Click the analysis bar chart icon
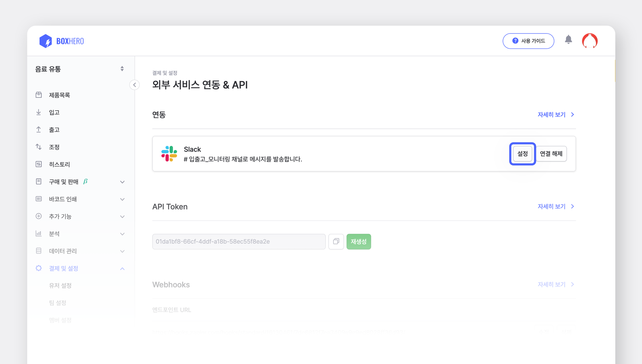Image resolution: width=642 pixels, height=364 pixels. coord(39,233)
